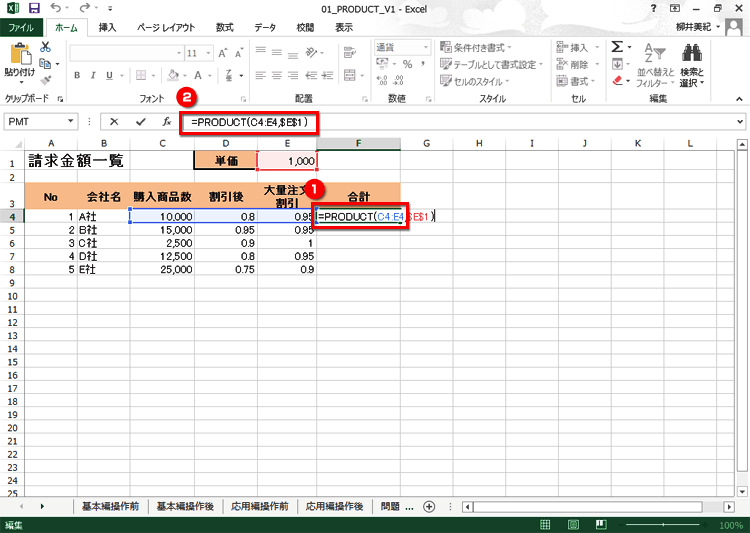Click the Delete (削除) cells button
The height and width of the screenshot is (533, 750).
tap(578, 64)
